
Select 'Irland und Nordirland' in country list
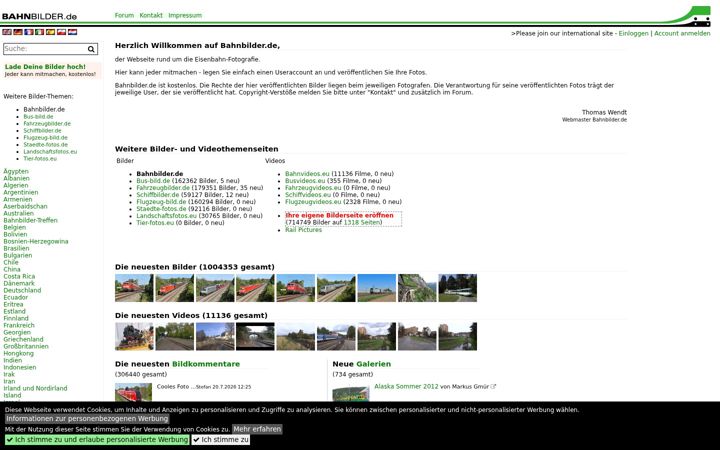pyautogui.click(x=35, y=388)
